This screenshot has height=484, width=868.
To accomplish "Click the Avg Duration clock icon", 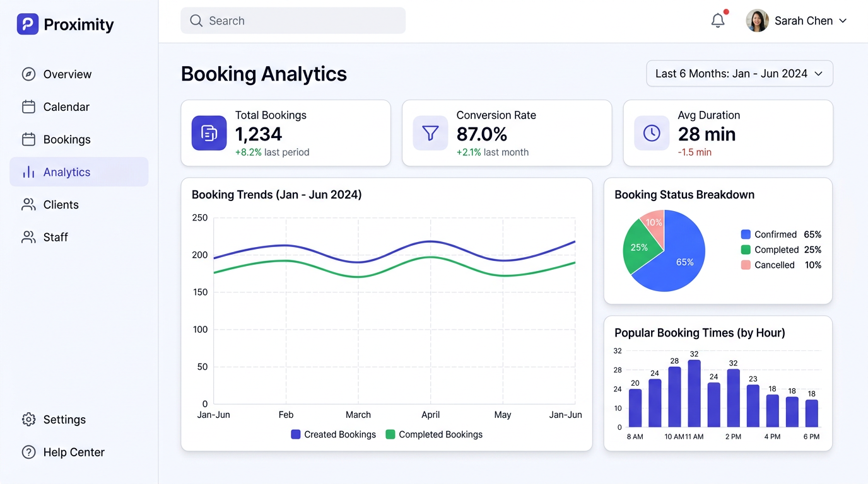I will pos(652,133).
